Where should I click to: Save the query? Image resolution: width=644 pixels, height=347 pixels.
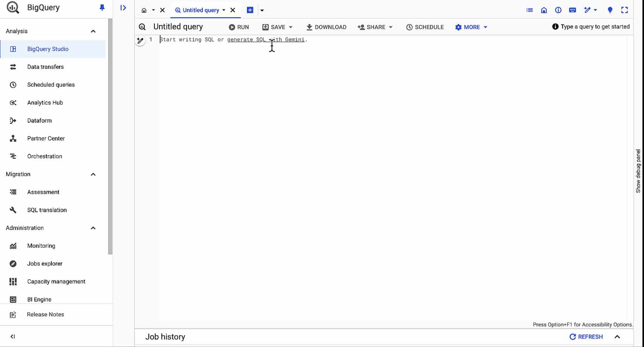pyautogui.click(x=274, y=27)
